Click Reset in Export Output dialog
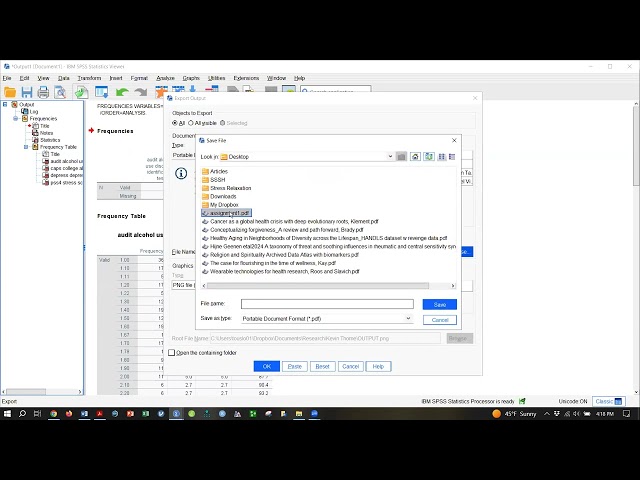 pyautogui.click(x=322, y=367)
